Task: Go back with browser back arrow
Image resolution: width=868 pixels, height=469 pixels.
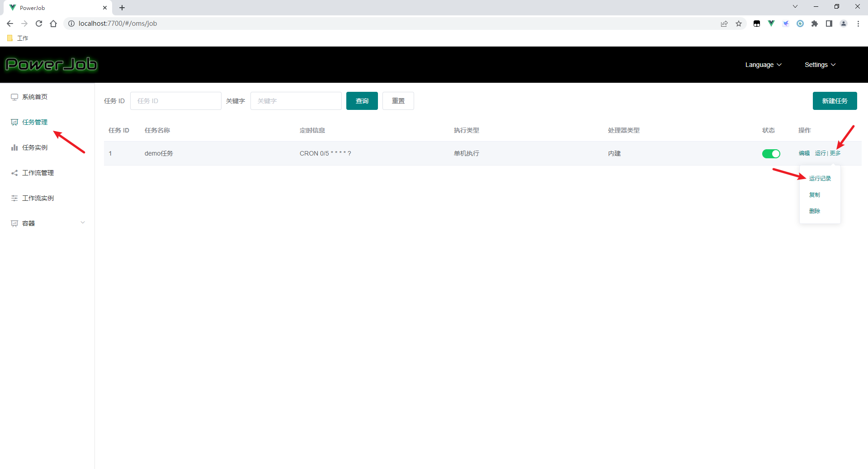Action: click(x=10, y=24)
